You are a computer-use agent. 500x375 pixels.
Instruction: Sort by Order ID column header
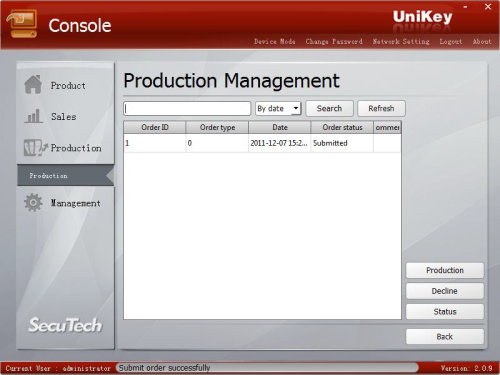click(155, 127)
